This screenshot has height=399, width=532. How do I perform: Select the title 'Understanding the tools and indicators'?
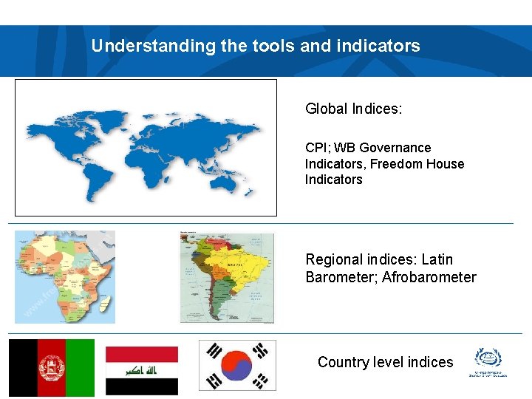(256, 46)
